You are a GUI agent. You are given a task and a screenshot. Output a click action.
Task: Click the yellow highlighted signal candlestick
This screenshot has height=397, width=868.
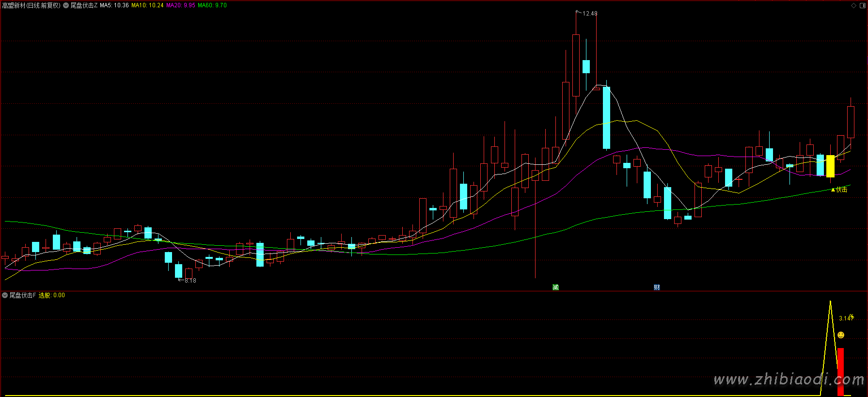830,166
